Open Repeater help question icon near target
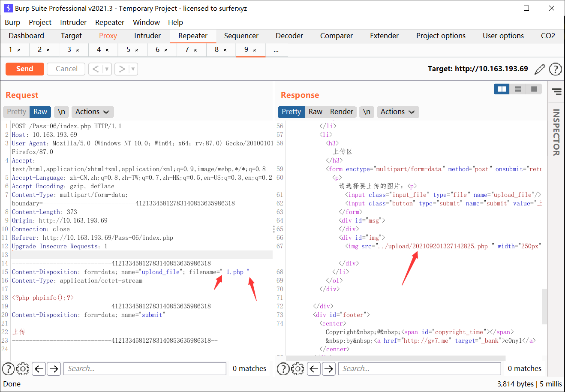Image resolution: width=565 pixels, height=392 pixels. (x=555, y=69)
